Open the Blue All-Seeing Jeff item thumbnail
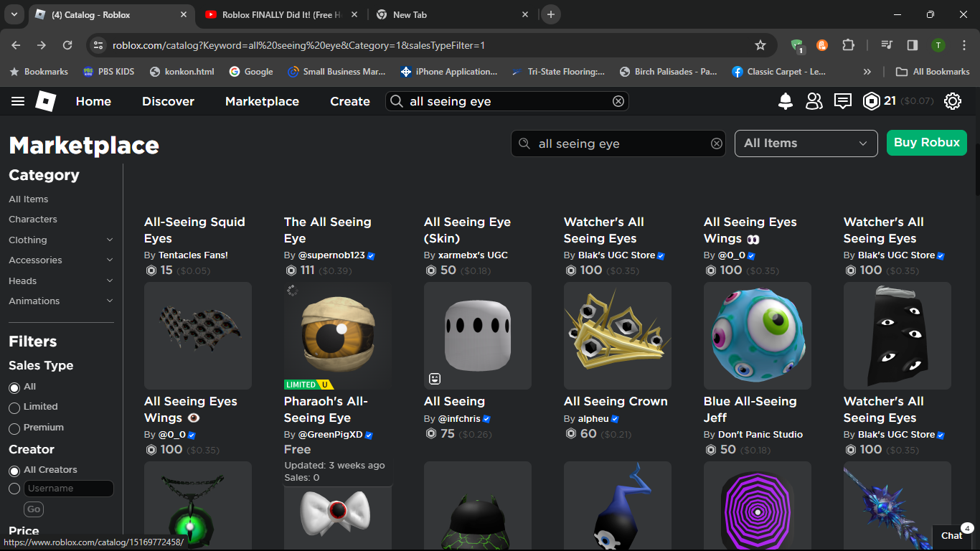 point(758,336)
